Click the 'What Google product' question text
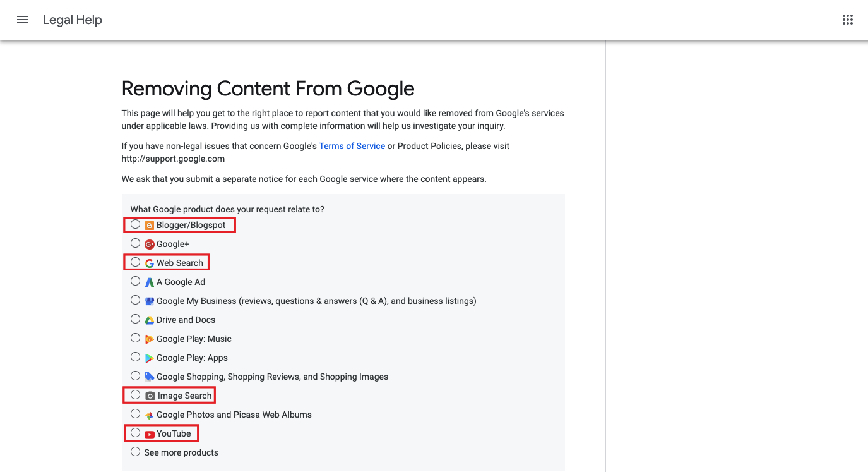The image size is (868, 472). pyautogui.click(x=227, y=209)
